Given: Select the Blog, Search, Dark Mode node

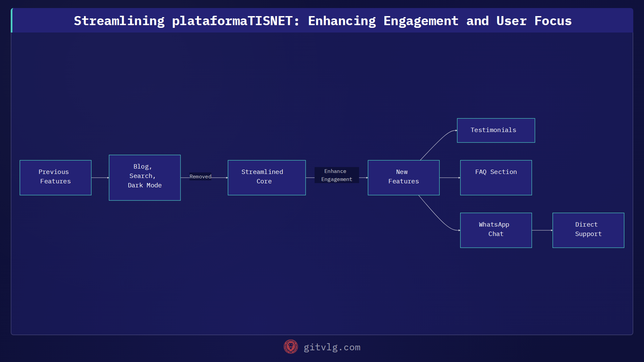Looking at the screenshot, I should (145, 178).
